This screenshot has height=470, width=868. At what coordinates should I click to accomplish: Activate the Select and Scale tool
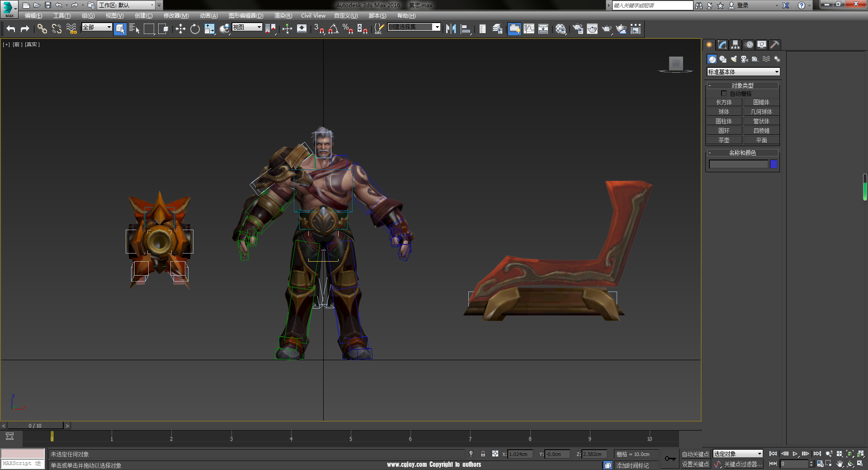point(209,29)
